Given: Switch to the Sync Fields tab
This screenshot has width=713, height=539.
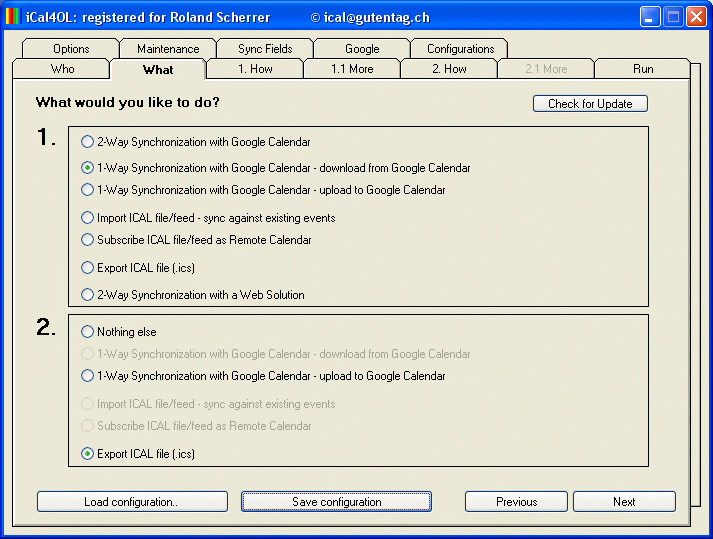Looking at the screenshot, I should pyautogui.click(x=265, y=49).
